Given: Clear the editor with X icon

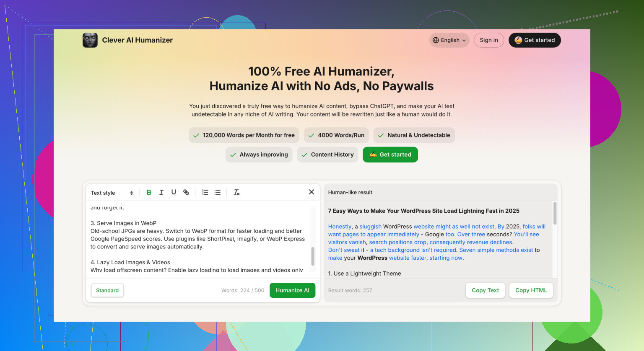Looking at the screenshot, I should click(x=312, y=192).
